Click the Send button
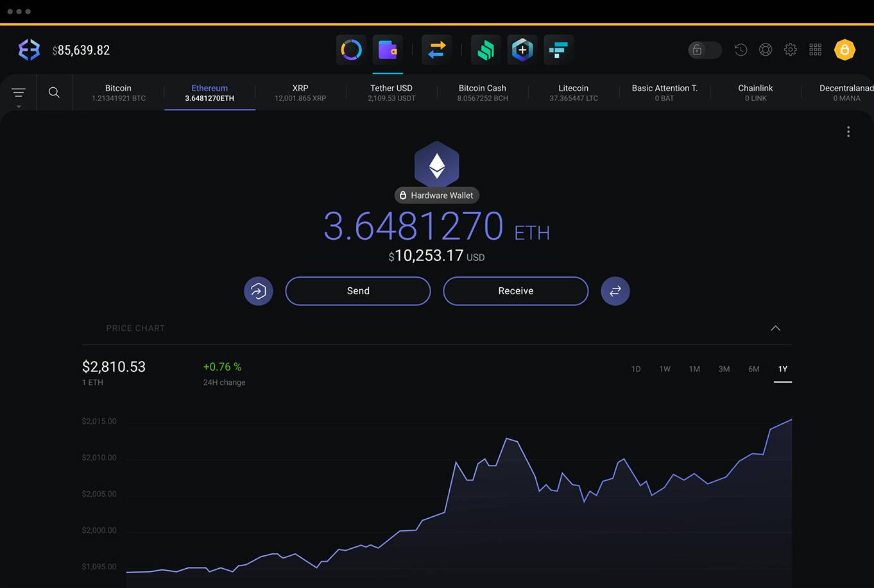The image size is (874, 588). pos(358,291)
